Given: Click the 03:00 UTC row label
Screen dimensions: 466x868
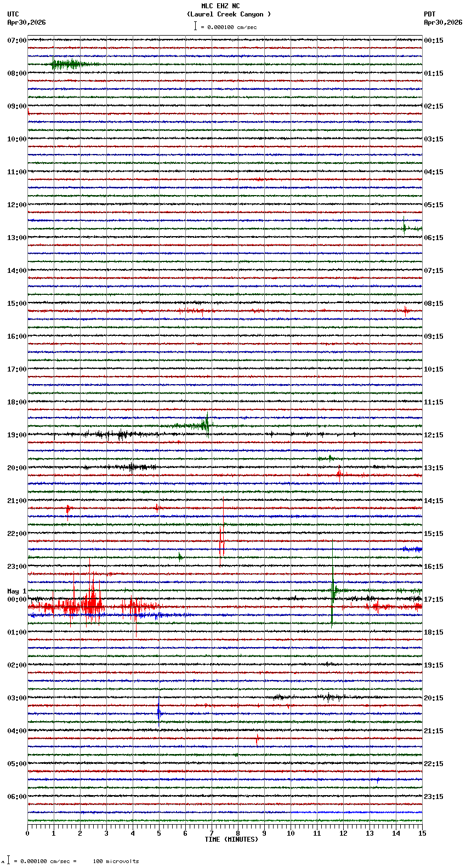Looking at the screenshot, I should 17,698.
